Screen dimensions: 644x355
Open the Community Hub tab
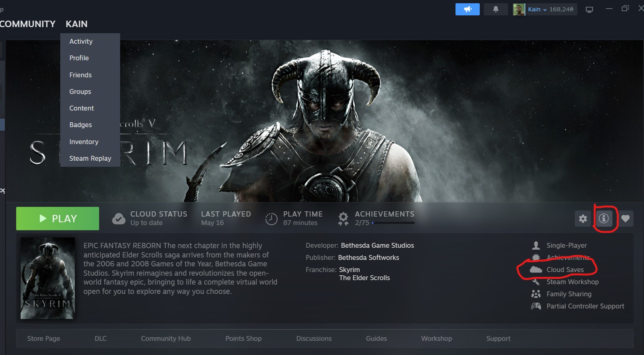166,338
